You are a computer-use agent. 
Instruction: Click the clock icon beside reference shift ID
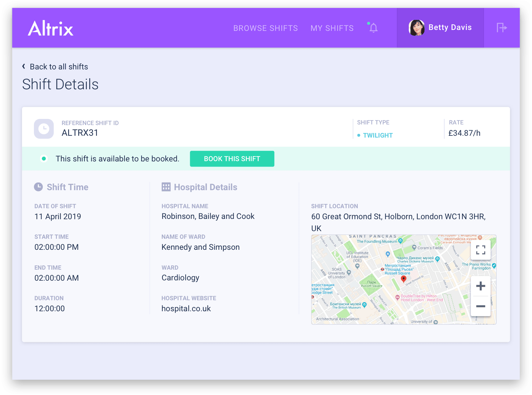coord(44,129)
